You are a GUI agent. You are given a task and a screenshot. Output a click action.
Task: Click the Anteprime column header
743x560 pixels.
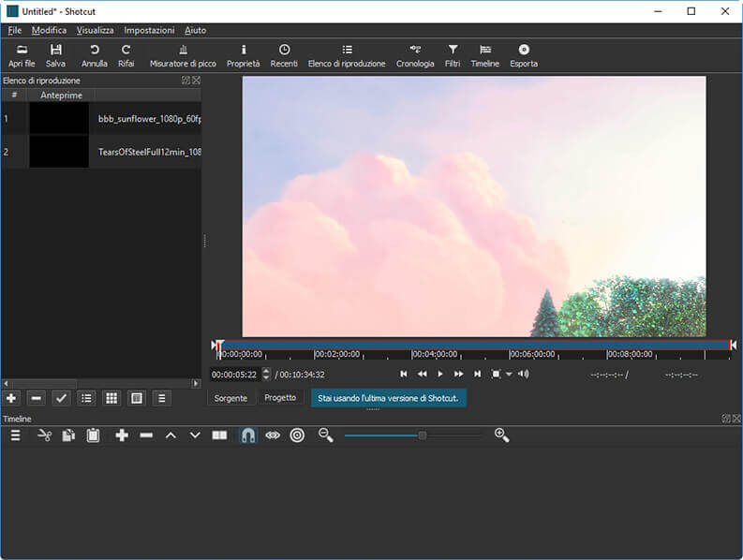(61, 96)
